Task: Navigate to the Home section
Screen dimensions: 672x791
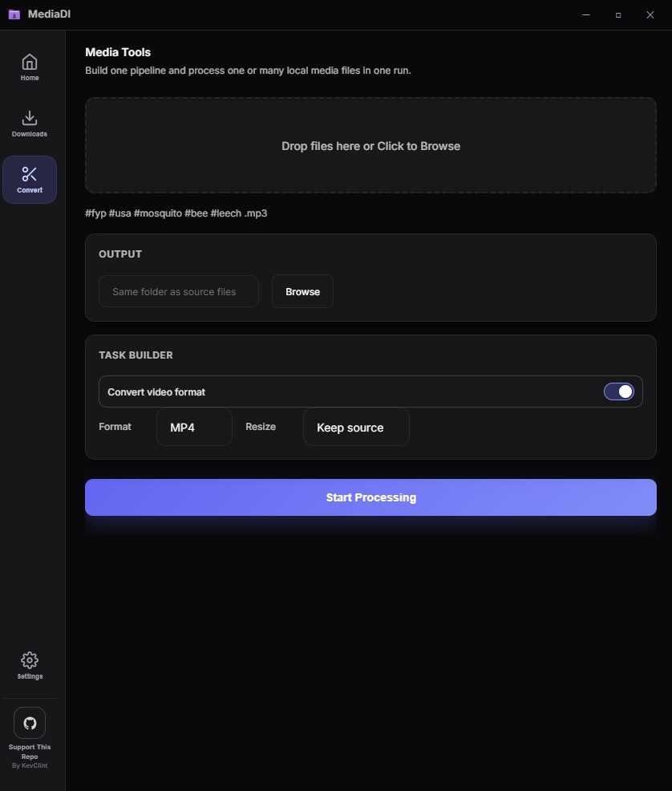Action: click(x=30, y=67)
